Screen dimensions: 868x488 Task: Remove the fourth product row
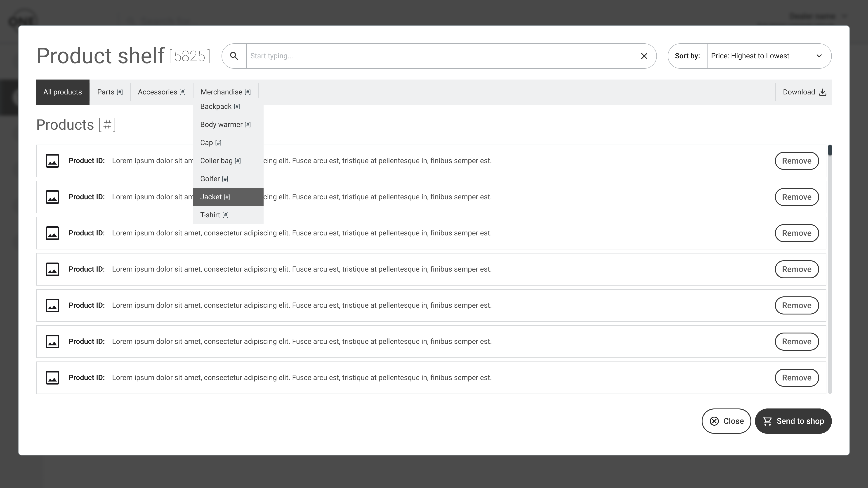(x=796, y=269)
